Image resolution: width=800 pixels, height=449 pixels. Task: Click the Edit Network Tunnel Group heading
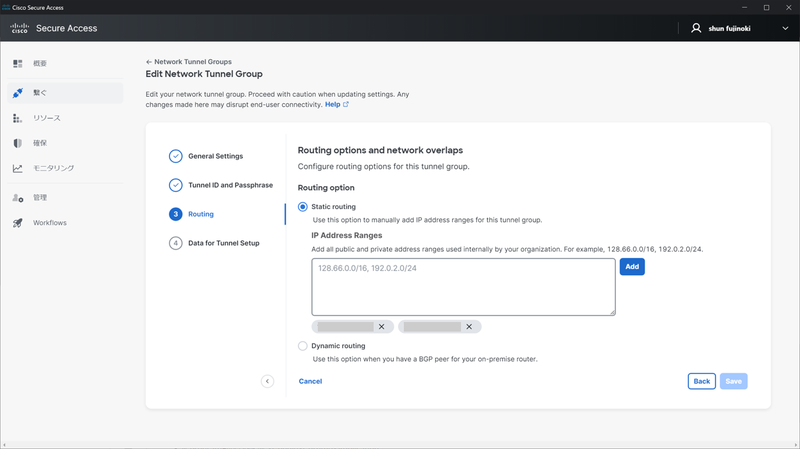pos(204,74)
